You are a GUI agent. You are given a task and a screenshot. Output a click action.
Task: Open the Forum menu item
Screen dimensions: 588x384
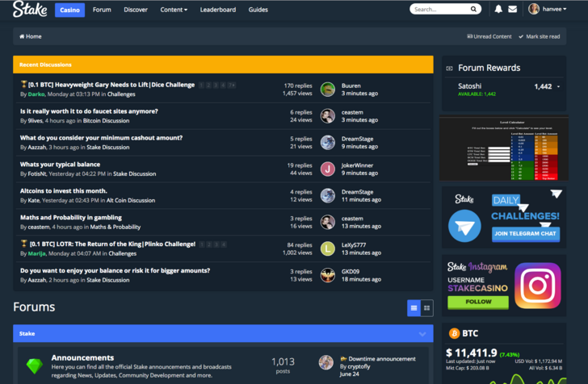click(x=102, y=10)
